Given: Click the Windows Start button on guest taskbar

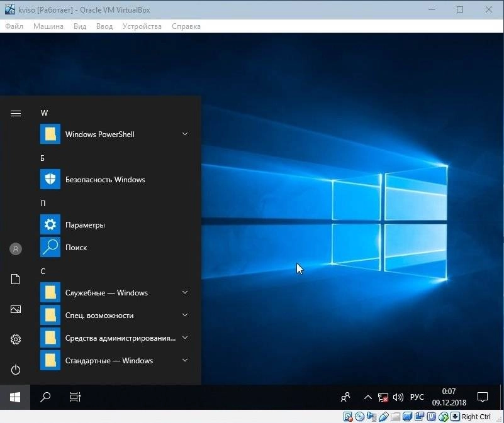Looking at the screenshot, I should pyautogui.click(x=15, y=397).
